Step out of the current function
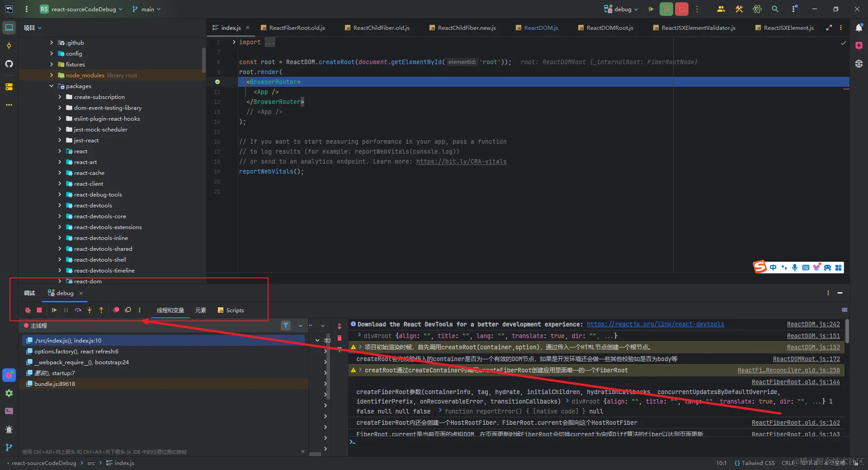This screenshot has height=470, width=868. point(101,310)
